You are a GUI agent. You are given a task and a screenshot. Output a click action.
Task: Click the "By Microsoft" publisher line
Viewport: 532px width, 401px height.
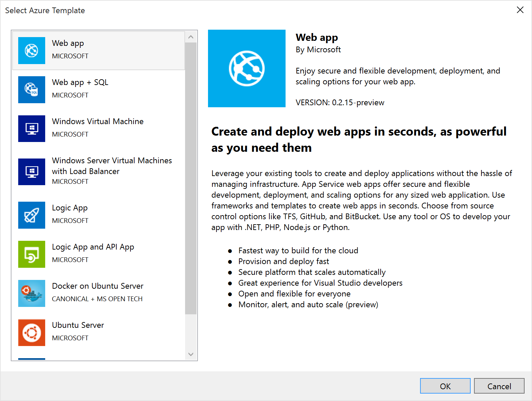(x=318, y=50)
